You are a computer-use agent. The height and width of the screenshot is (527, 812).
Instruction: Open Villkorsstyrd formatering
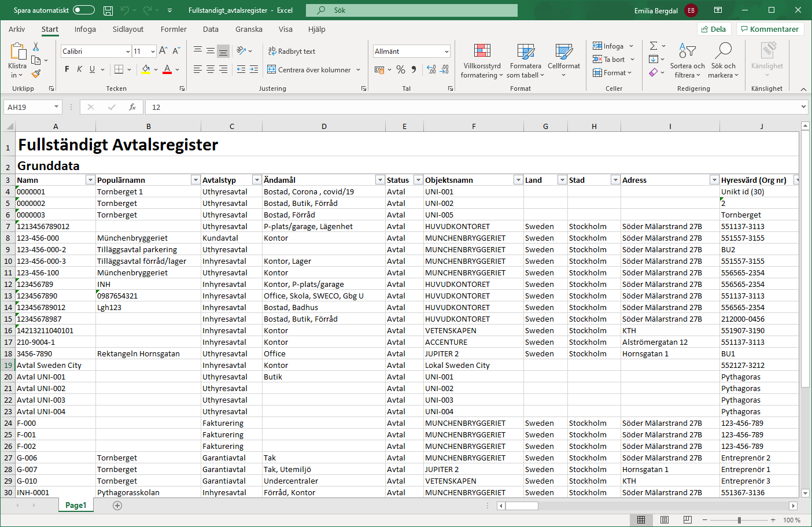pyautogui.click(x=482, y=60)
